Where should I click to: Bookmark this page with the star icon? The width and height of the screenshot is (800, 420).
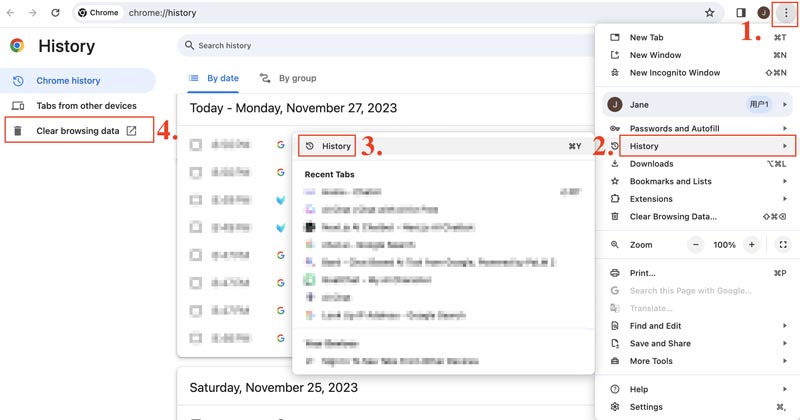(710, 13)
